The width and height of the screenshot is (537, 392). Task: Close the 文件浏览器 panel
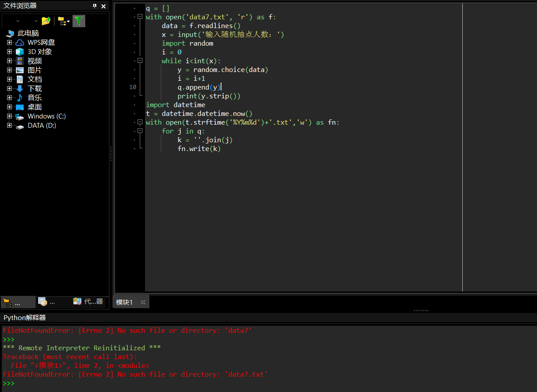click(104, 6)
